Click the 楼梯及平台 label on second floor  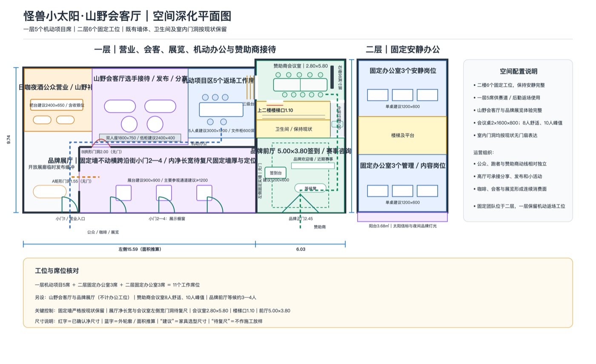tap(402, 135)
